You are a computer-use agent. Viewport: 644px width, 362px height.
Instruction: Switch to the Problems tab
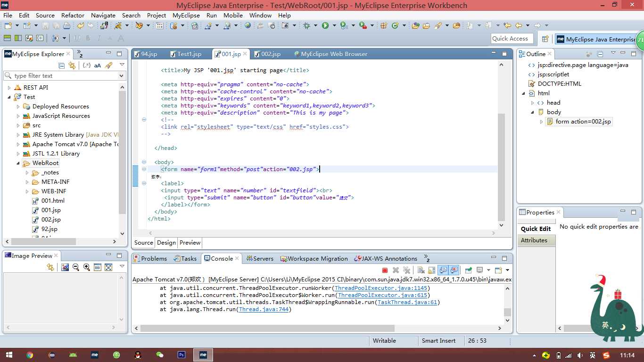tap(150, 258)
